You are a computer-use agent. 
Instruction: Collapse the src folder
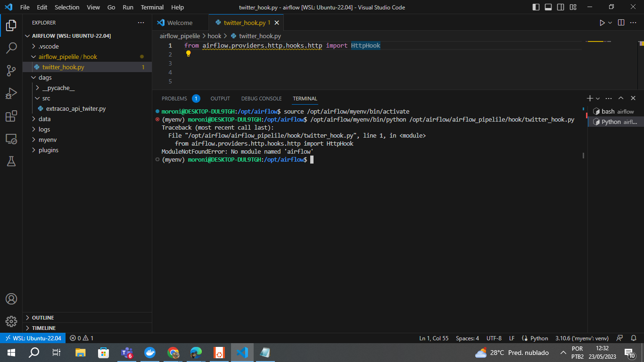[87, 98]
